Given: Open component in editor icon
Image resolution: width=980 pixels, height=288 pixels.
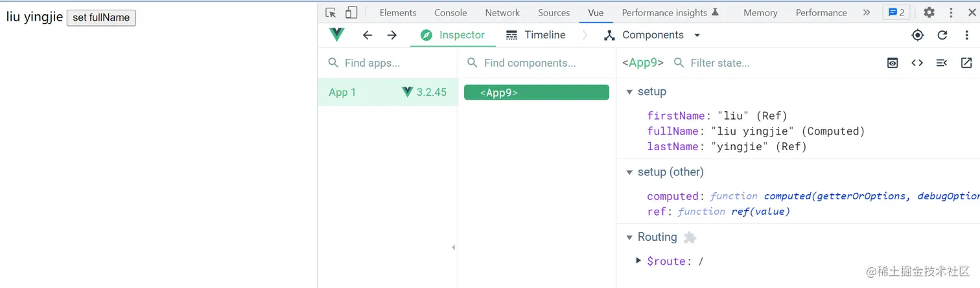Looking at the screenshot, I should pos(966,63).
